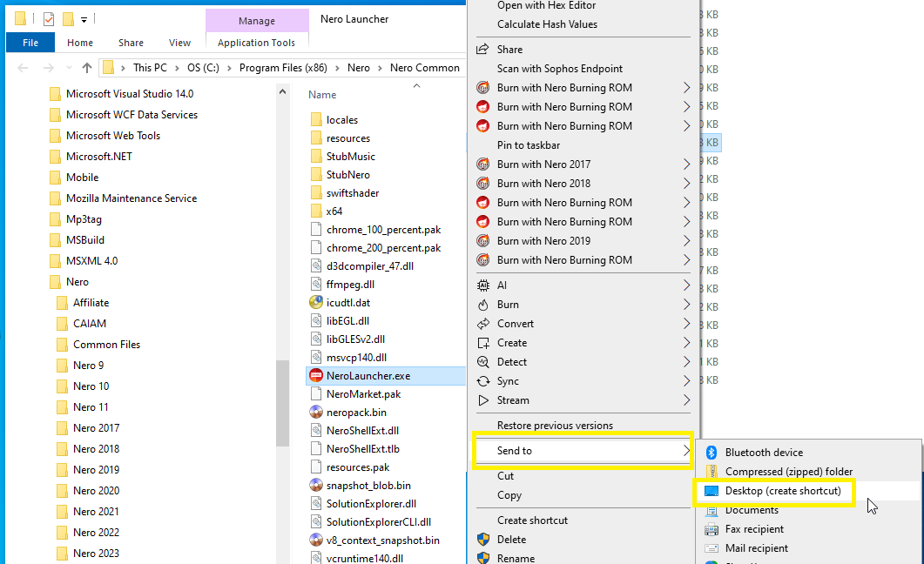Open the Application Tools tab

click(x=256, y=43)
